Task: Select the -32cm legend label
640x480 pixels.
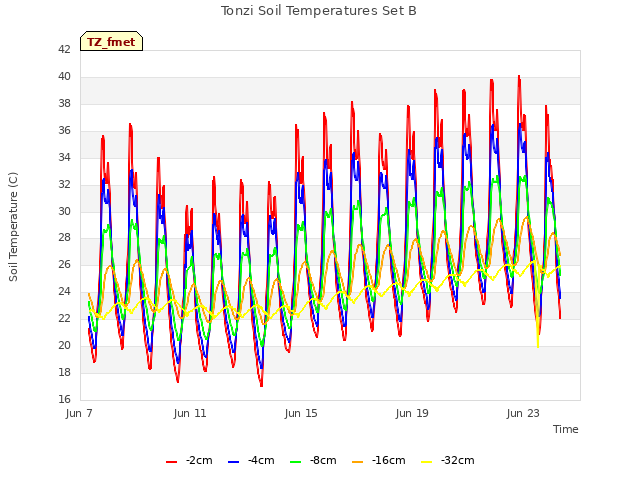Action: click(x=458, y=460)
